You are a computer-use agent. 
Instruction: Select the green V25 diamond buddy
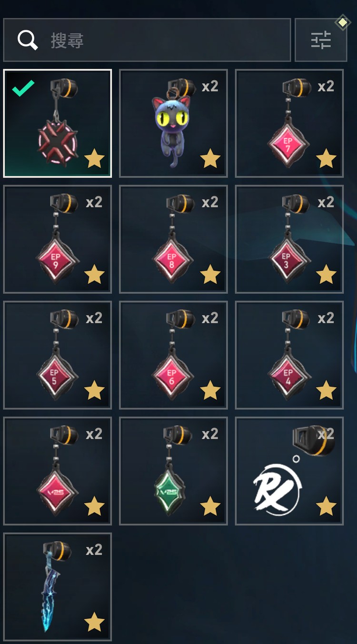(173, 471)
